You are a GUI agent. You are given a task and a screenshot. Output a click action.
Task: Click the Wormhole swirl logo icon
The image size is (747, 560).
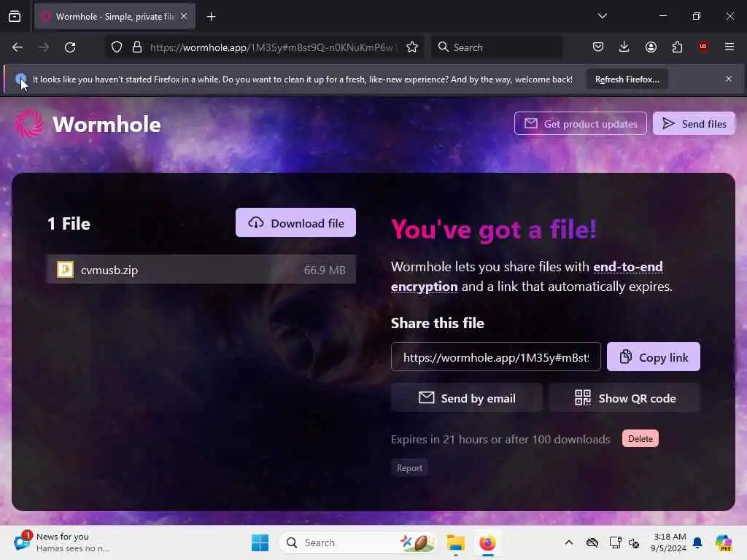[29, 123]
